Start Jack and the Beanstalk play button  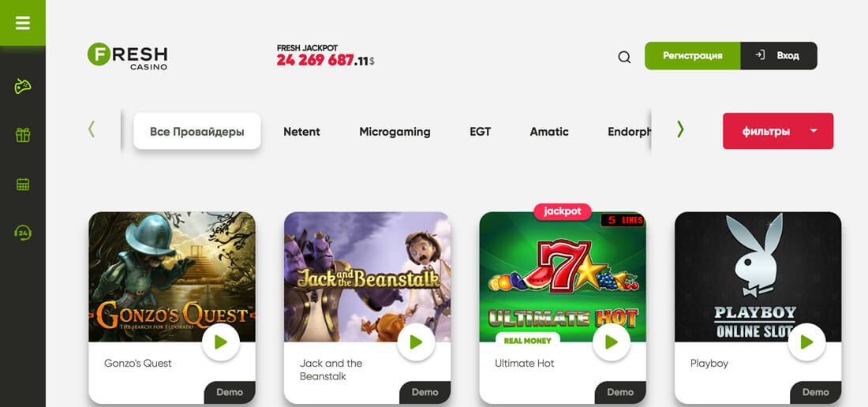tap(417, 342)
